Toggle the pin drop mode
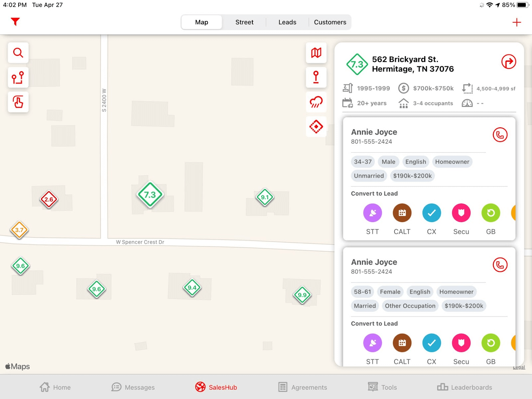The width and height of the screenshot is (532, 399). pos(316,77)
